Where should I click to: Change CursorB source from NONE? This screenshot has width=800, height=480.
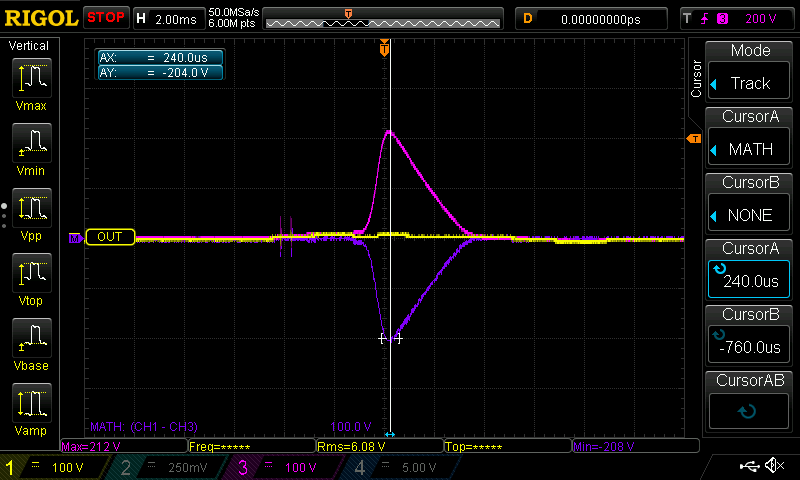pos(750,204)
